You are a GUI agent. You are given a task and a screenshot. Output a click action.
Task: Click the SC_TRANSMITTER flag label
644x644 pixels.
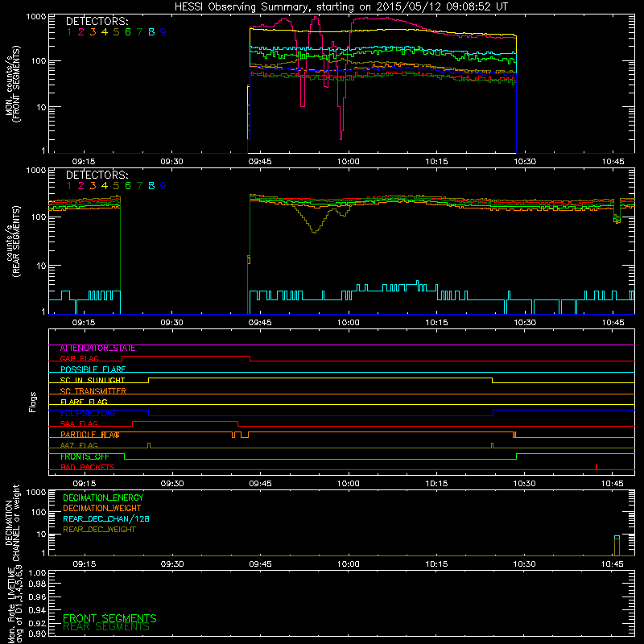[93, 391]
